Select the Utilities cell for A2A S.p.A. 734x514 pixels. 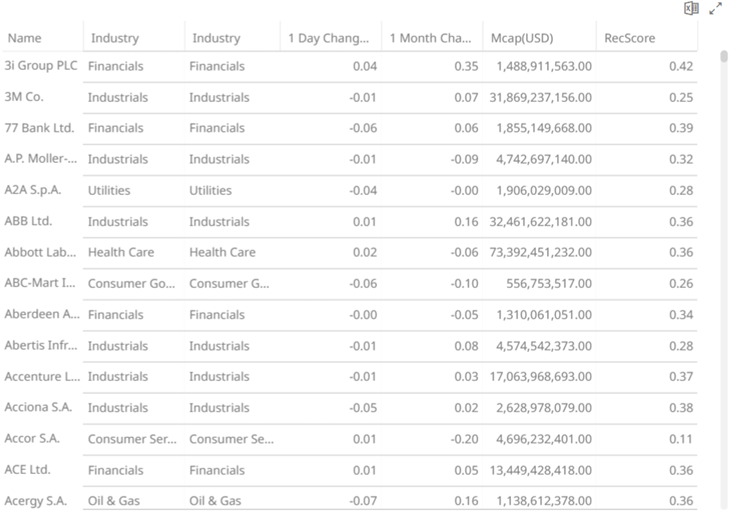[109, 190]
